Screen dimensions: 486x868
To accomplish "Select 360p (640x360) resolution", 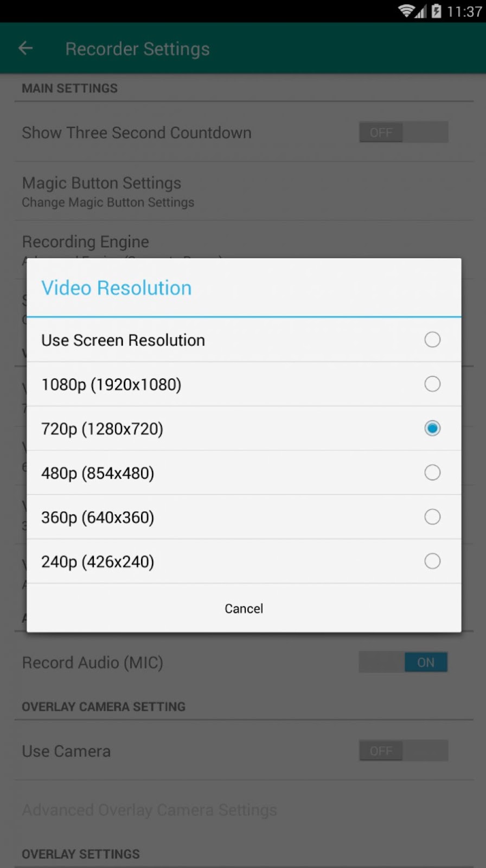I will [x=243, y=516].
